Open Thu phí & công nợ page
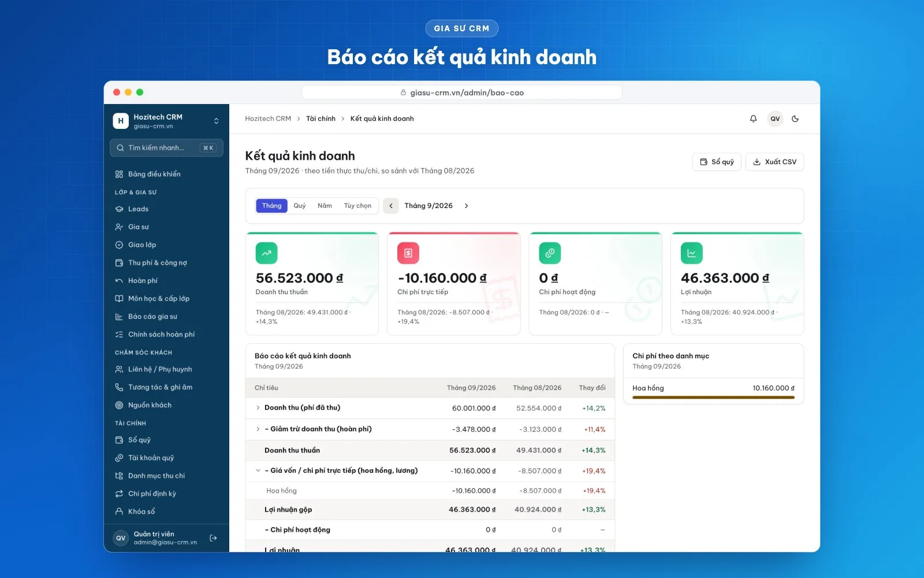 166,263
